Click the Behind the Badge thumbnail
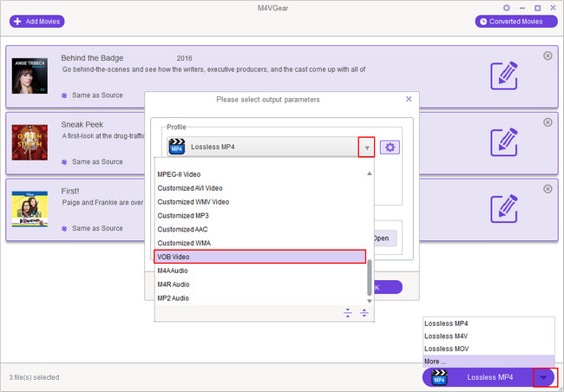The width and height of the screenshot is (564, 392). click(30, 75)
